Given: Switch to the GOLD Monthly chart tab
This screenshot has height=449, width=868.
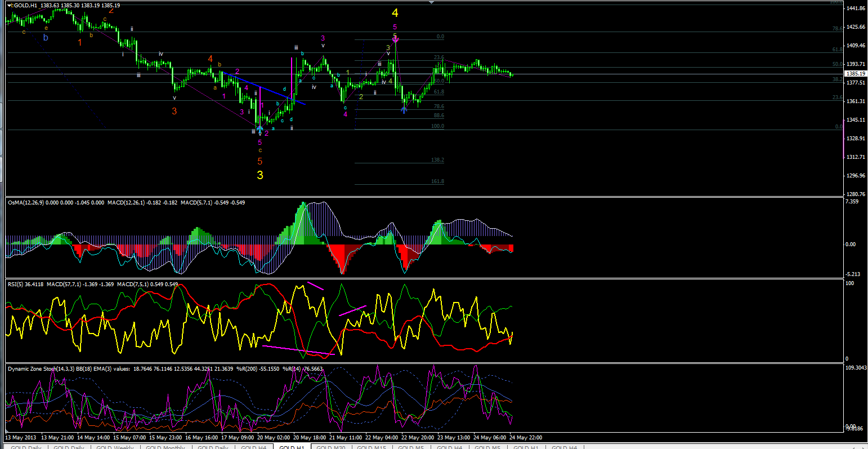Looking at the screenshot, I should click(x=165, y=447).
